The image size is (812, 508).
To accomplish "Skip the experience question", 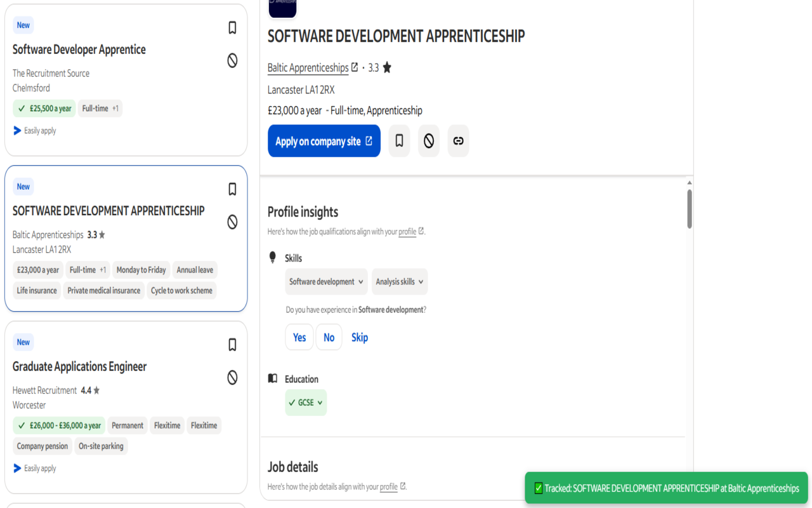I will click(x=359, y=337).
